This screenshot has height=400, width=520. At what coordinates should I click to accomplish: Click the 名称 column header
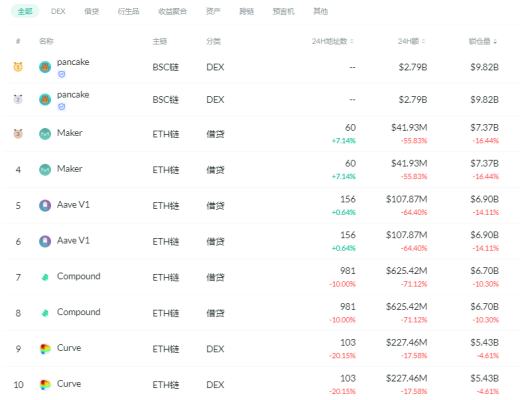click(46, 41)
